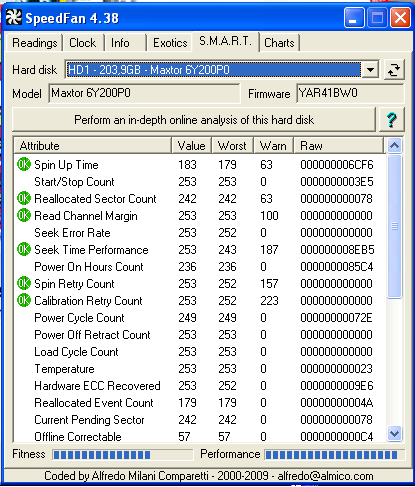The width and height of the screenshot is (415, 487).
Task: Maximize the SpeedFan window
Action: tap(377, 18)
